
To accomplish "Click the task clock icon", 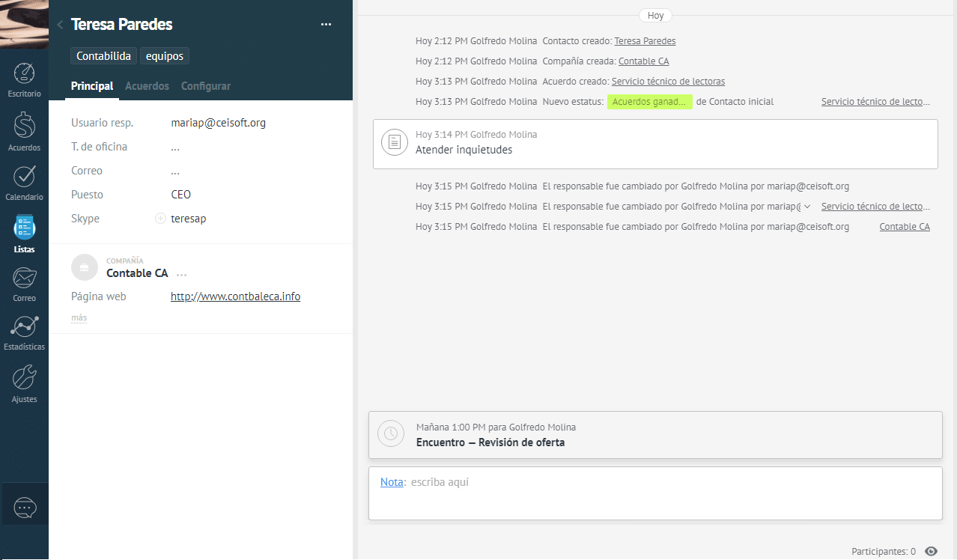I will [x=390, y=434].
